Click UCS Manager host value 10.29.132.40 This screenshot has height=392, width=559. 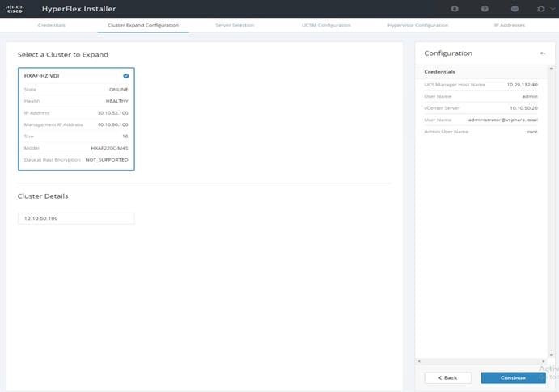523,85
